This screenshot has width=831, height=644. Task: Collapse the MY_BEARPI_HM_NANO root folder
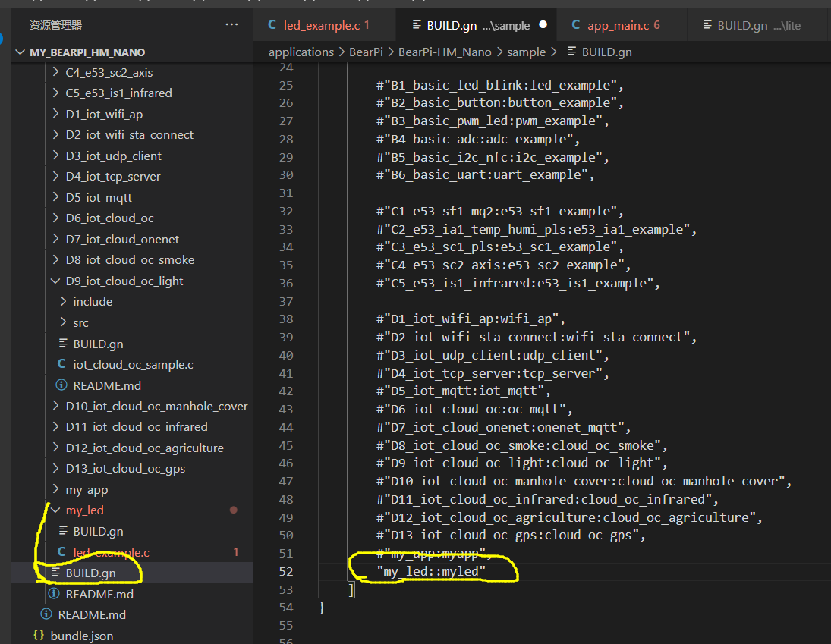[x=20, y=52]
